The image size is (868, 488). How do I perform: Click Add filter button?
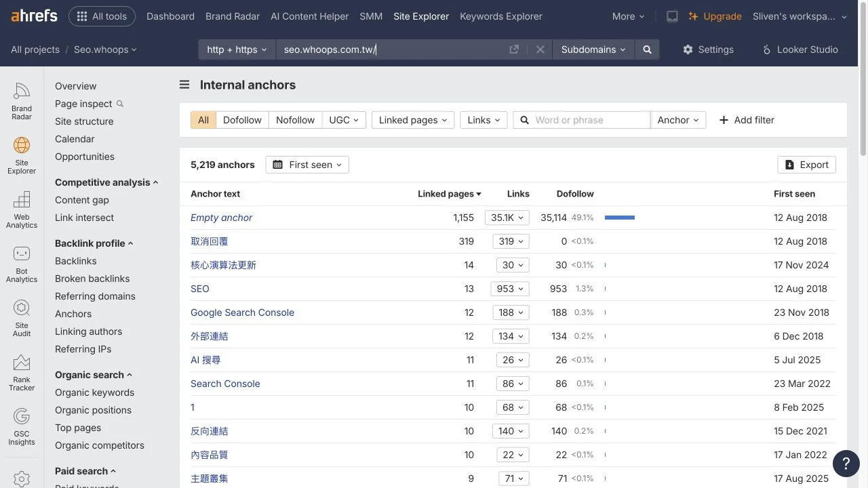point(747,120)
